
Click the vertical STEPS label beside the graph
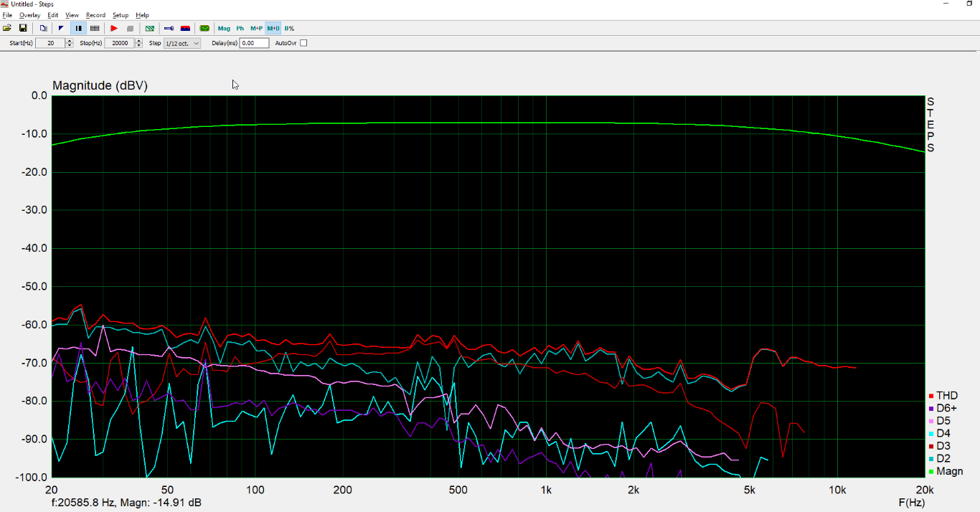click(x=930, y=125)
